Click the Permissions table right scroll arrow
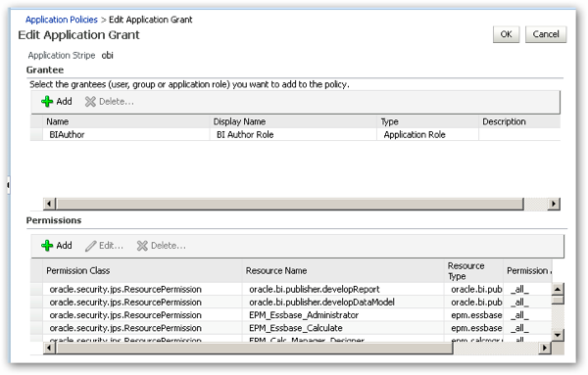The image size is (588, 375). (545, 348)
